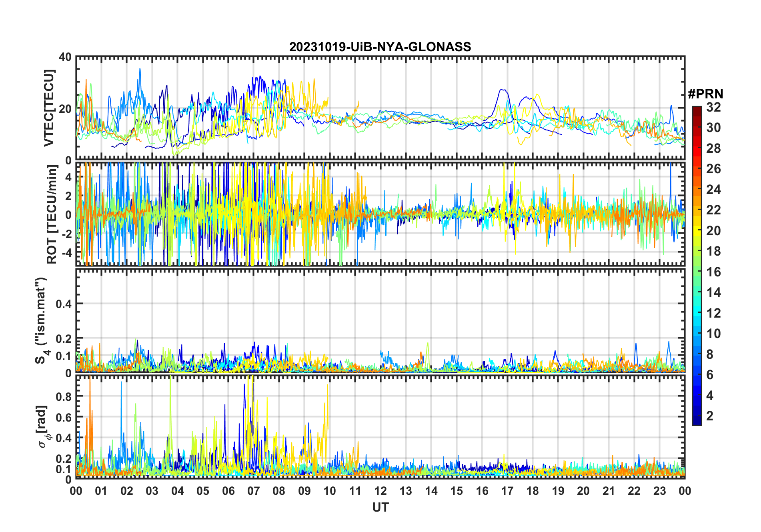This screenshot has height=532, width=761.
Task: Click colorbar tick label 22
Action: coord(713,210)
